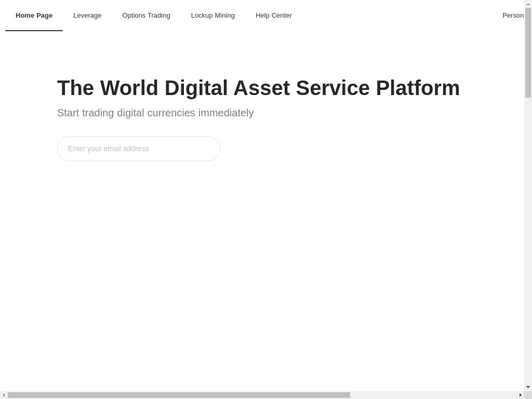532x399 pixels.
Task: Click the 'Start trading digital currencies immediately' subtitle
Action: coord(155,113)
